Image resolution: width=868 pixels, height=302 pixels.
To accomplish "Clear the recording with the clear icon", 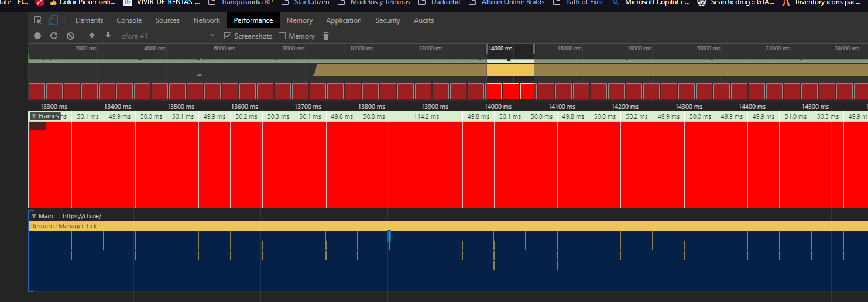I will 70,36.
